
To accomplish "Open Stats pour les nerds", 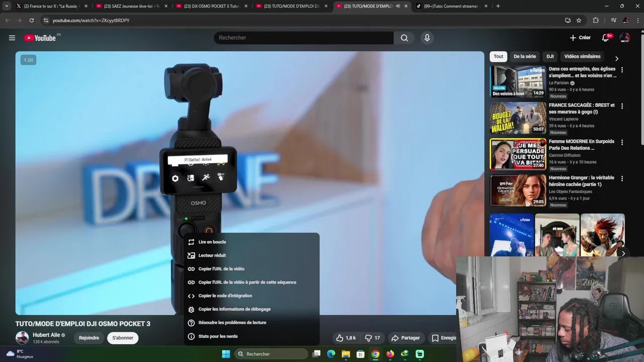I will click(251, 336).
